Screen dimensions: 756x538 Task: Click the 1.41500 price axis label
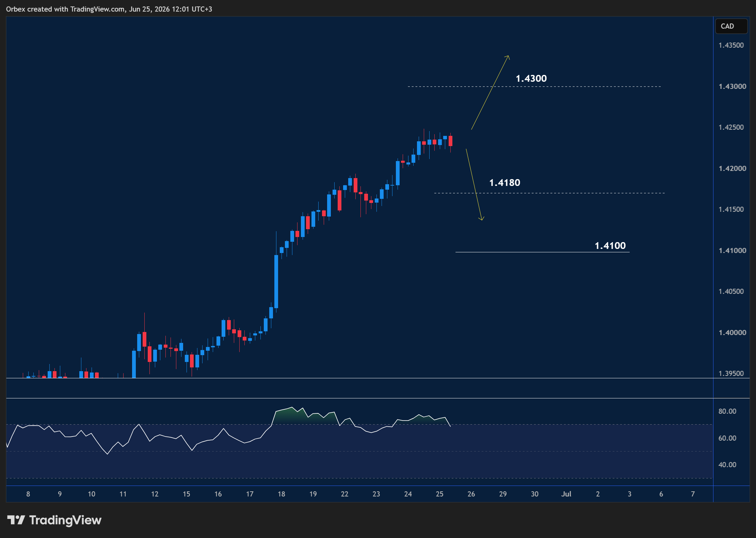(731, 209)
